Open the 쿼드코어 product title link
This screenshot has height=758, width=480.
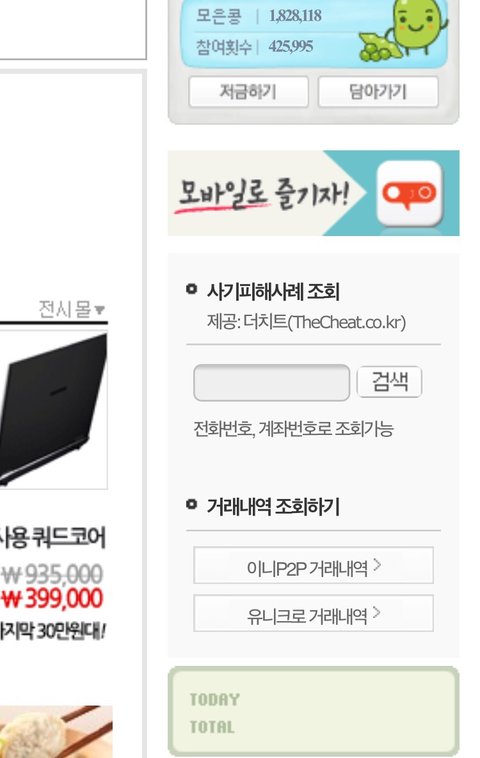coord(52,537)
